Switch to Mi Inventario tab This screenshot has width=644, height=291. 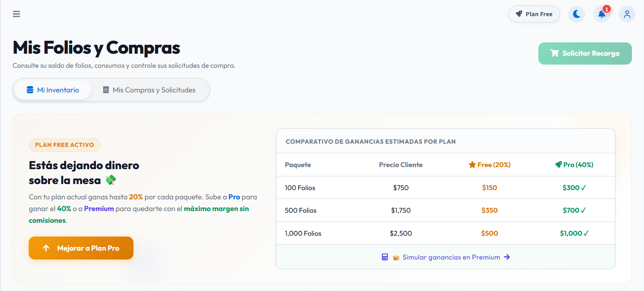pyautogui.click(x=53, y=90)
